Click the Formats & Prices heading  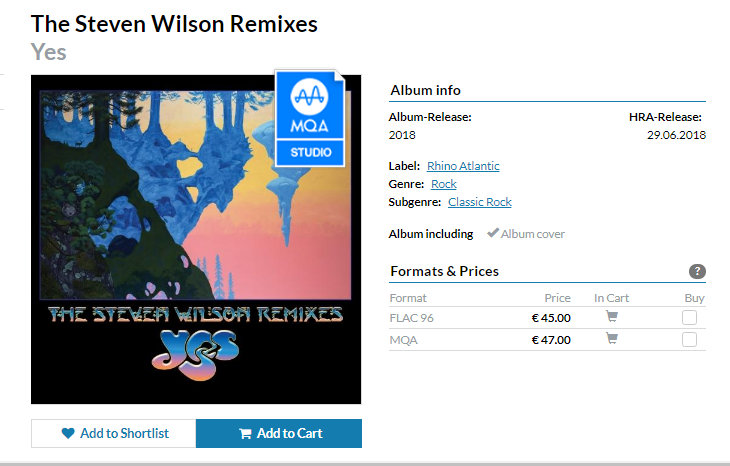pyautogui.click(x=445, y=271)
